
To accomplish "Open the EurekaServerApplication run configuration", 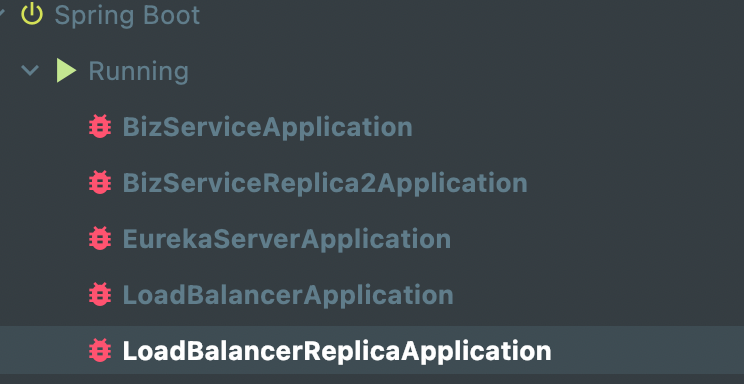I will [287, 239].
